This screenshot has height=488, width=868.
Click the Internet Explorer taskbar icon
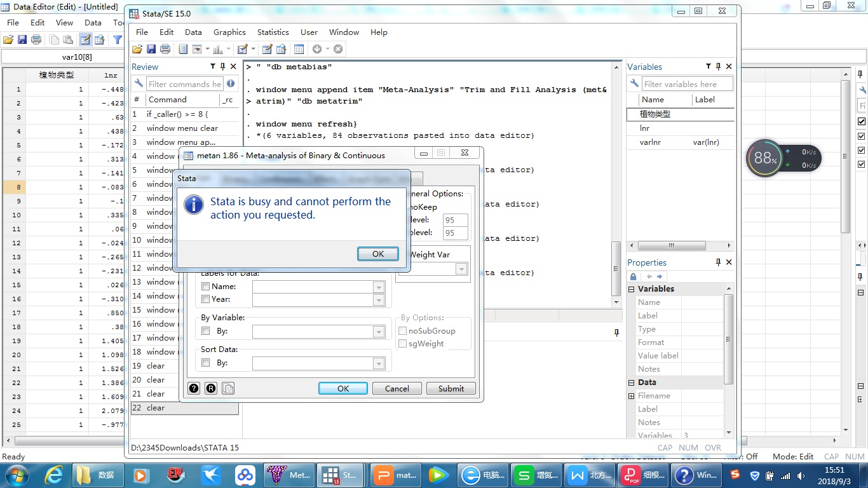[x=54, y=475]
